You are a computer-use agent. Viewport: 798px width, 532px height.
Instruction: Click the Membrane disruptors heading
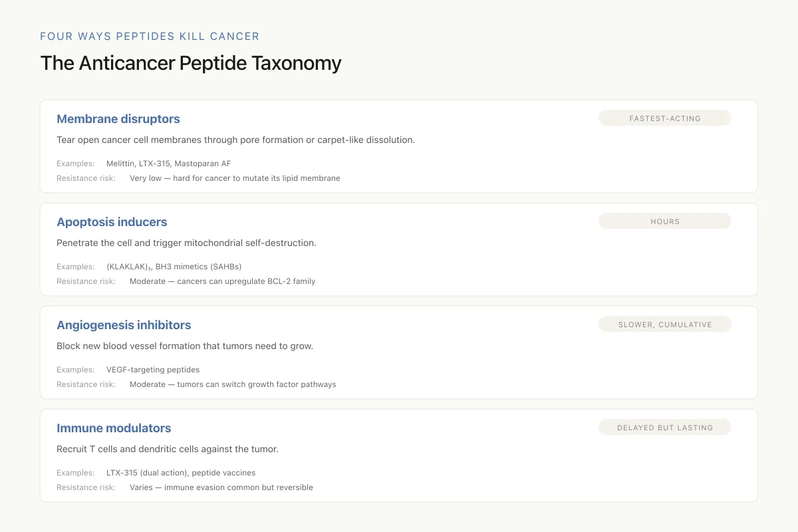(x=118, y=119)
